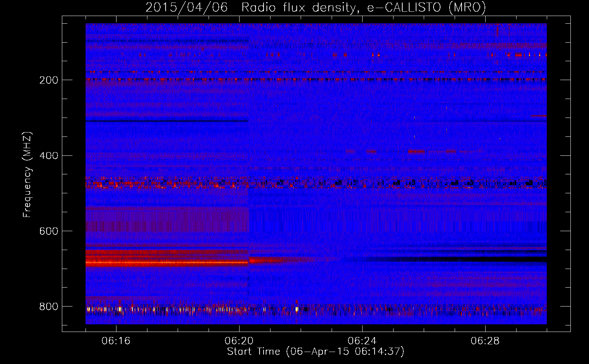The width and height of the screenshot is (589, 364).
Task: Click the 06:28 time tick label
Action: pyautogui.click(x=485, y=341)
